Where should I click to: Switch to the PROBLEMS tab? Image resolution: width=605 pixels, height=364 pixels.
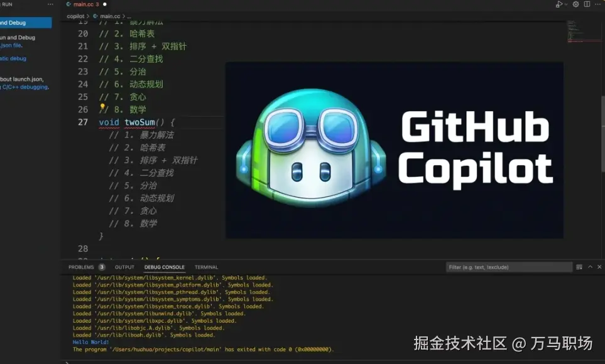pos(81,267)
